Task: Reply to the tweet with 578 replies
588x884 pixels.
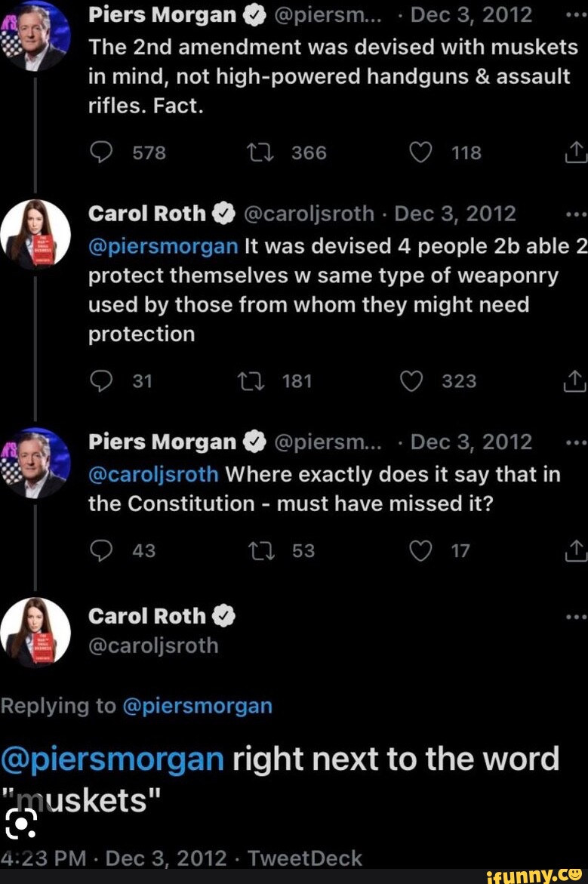Action: click(x=100, y=153)
